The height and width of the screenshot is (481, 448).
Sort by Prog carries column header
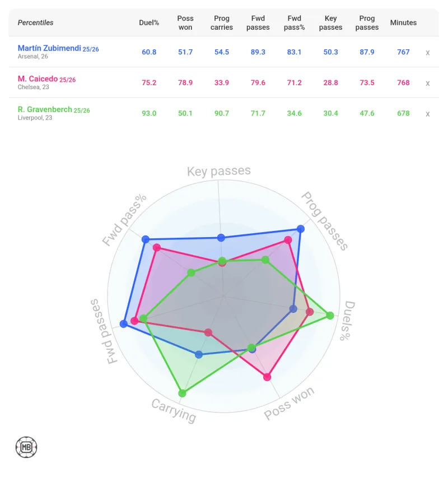pyautogui.click(x=222, y=23)
